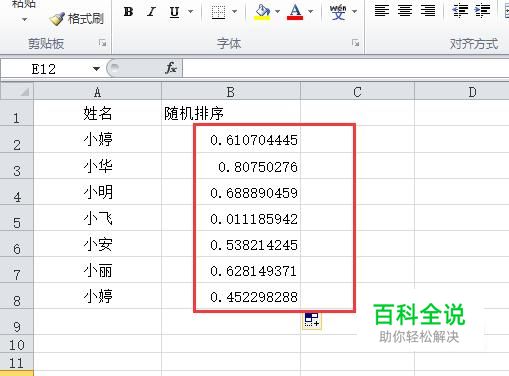
Task: Open font (字体) dialog launcher
Action: pyautogui.click(x=355, y=43)
